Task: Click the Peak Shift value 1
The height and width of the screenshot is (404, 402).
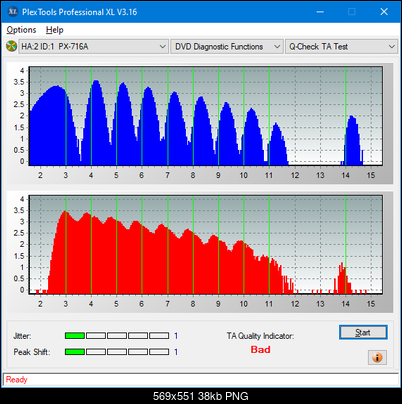Action: pyautogui.click(x=176, y=352)
